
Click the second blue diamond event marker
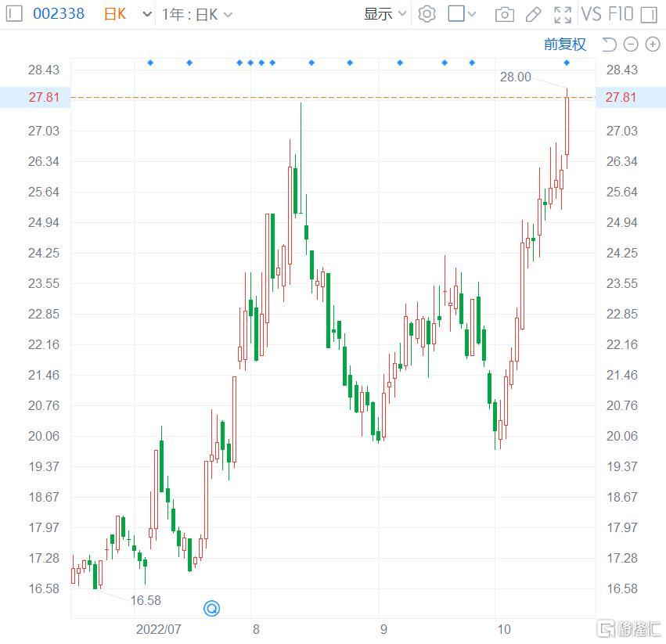pyautogui.click(x=189, y=63)
